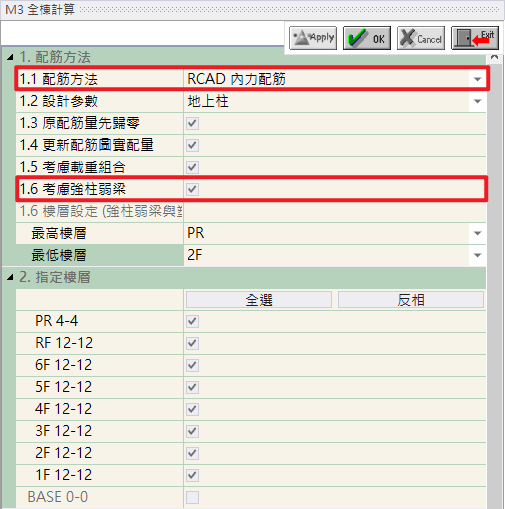Uncheck the PR 4-4 floor checkbox

point(192,321)
